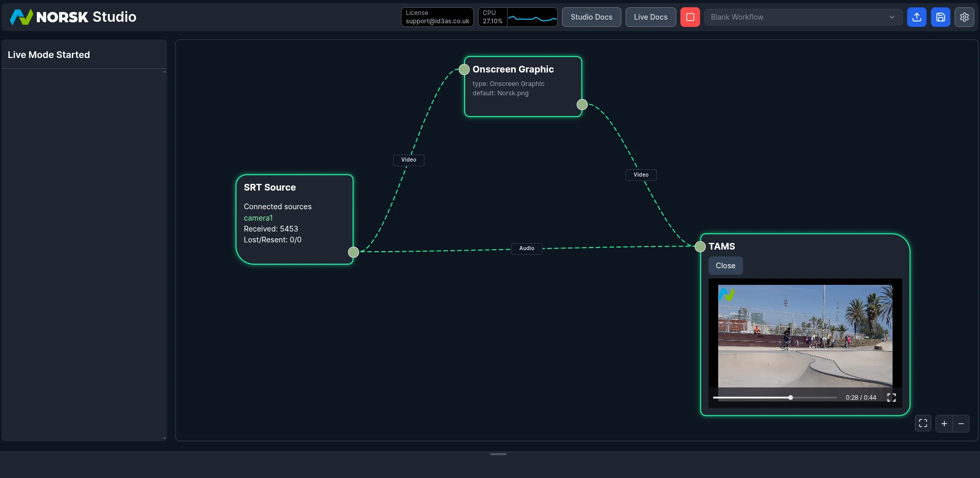Open settings with the gear icon
The width and height of the screenshot is (980, 478).
point(964,17)
